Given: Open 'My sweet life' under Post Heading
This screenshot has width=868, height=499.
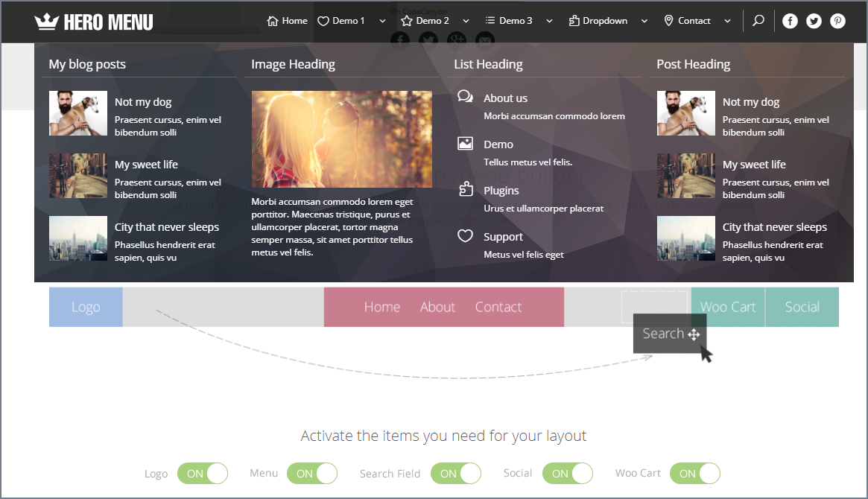Looking at the screenshot, I should point(754,165).
